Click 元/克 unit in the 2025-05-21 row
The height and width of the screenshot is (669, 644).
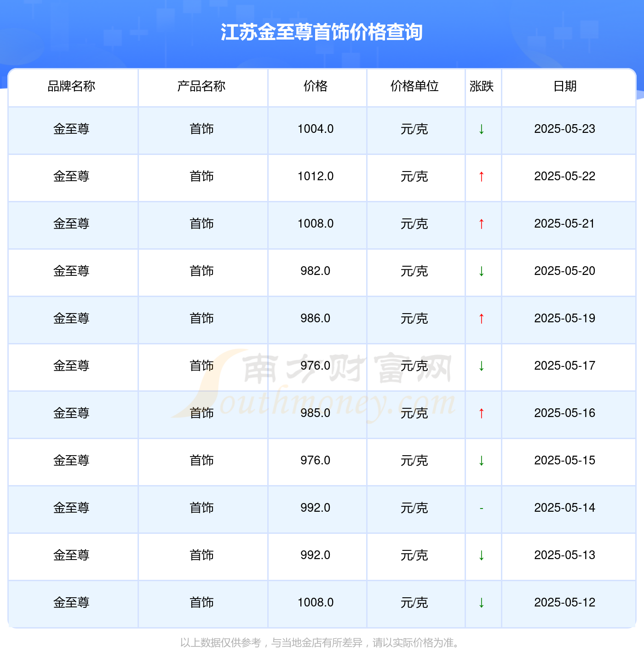pos(414,224)
